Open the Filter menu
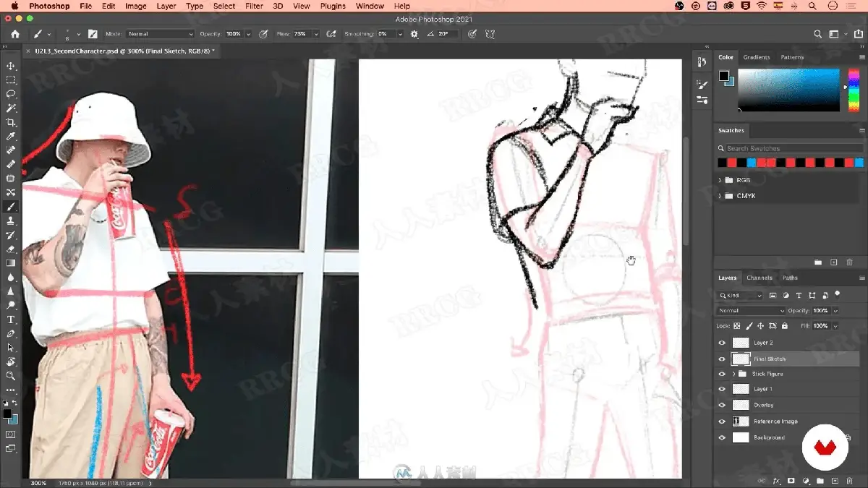The width and height of the screenshot is (868, 488). 254,6
